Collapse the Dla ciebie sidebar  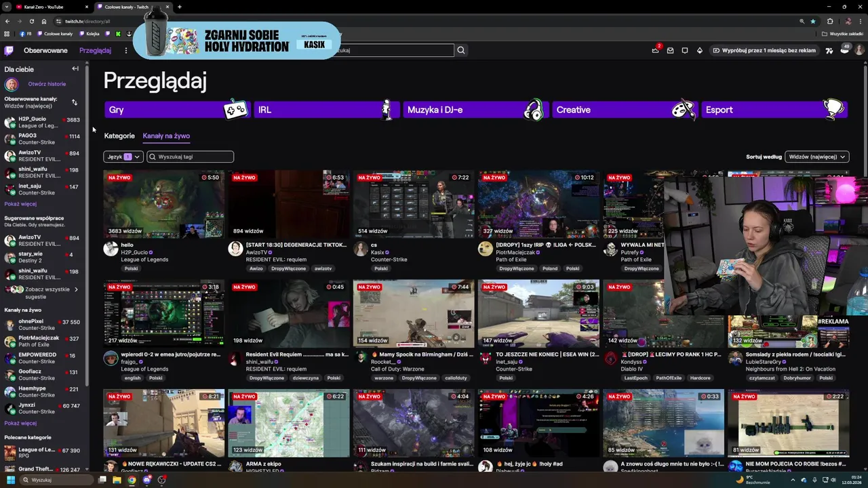tap(75, 68)
